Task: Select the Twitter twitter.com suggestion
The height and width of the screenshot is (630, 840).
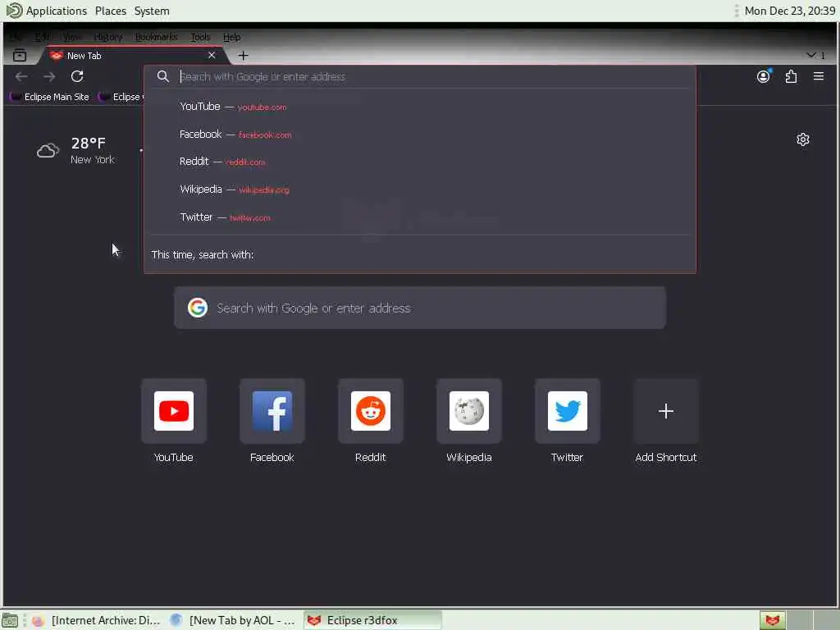Action: 420,217
